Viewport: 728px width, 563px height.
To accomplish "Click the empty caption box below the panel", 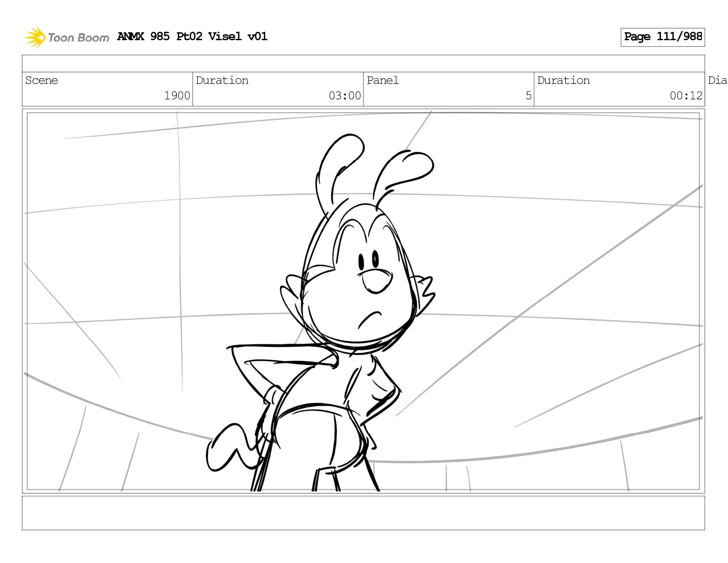I will coord(363,513).
